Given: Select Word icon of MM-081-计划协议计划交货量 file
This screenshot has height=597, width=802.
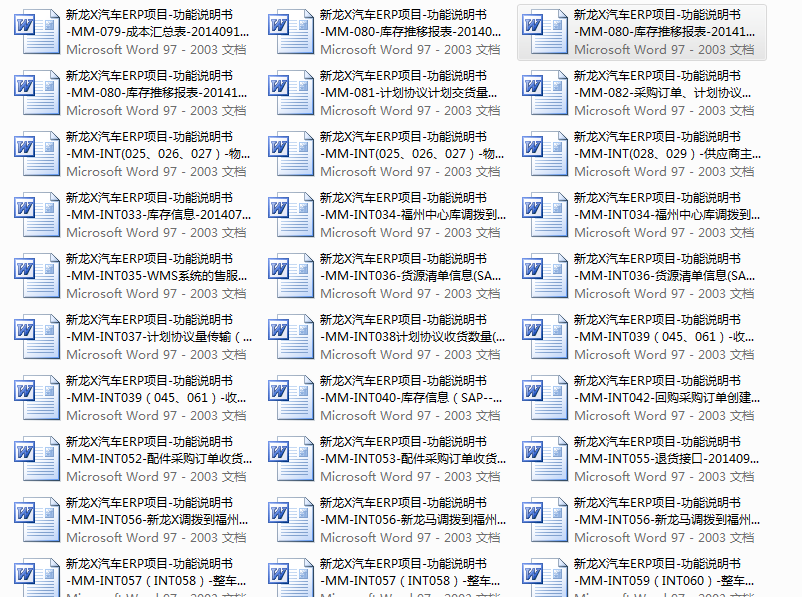Looking at the screenshot, I should click(291, 93).
